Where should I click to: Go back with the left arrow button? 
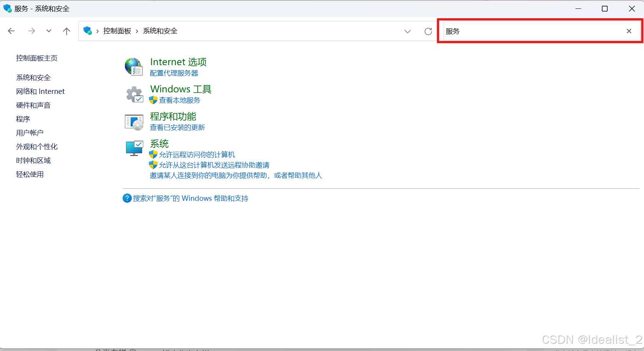(11, 31)
